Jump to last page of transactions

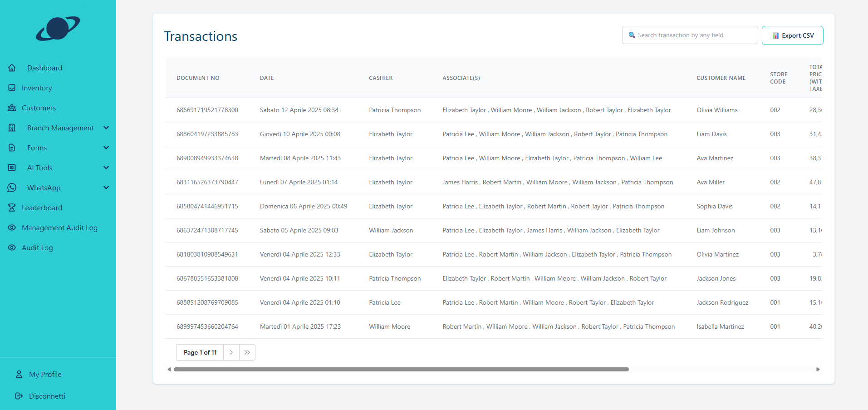(247, 352)
